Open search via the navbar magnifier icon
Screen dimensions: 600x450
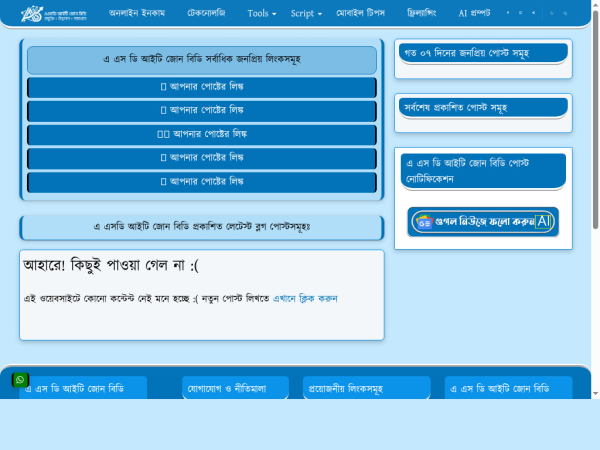coord(565,13)
